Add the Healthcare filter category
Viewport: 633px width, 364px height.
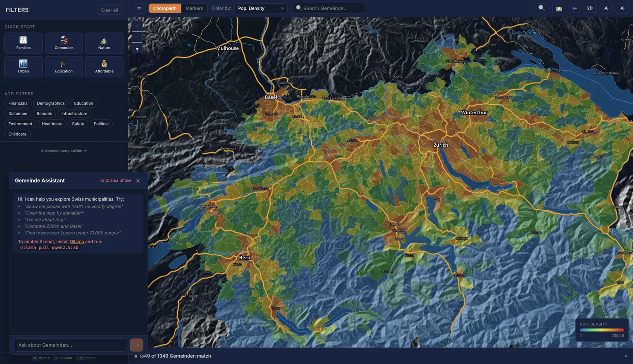coord(52,124)
